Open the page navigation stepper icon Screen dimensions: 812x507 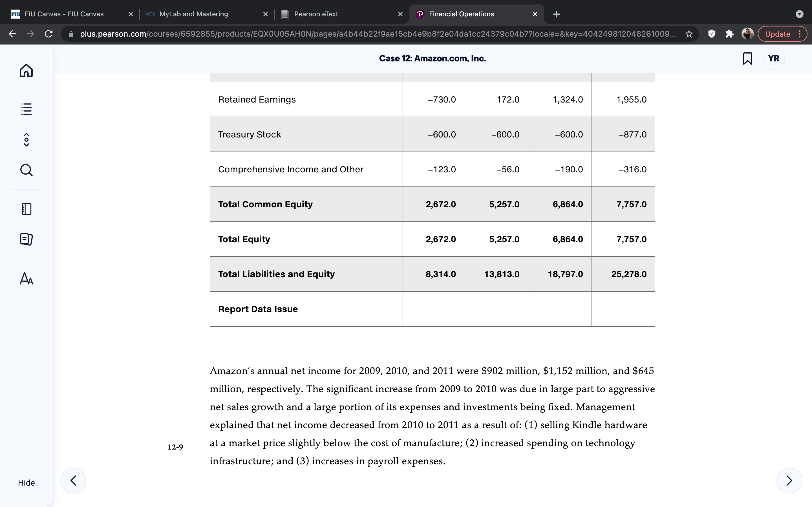click(x=26, y=140)
